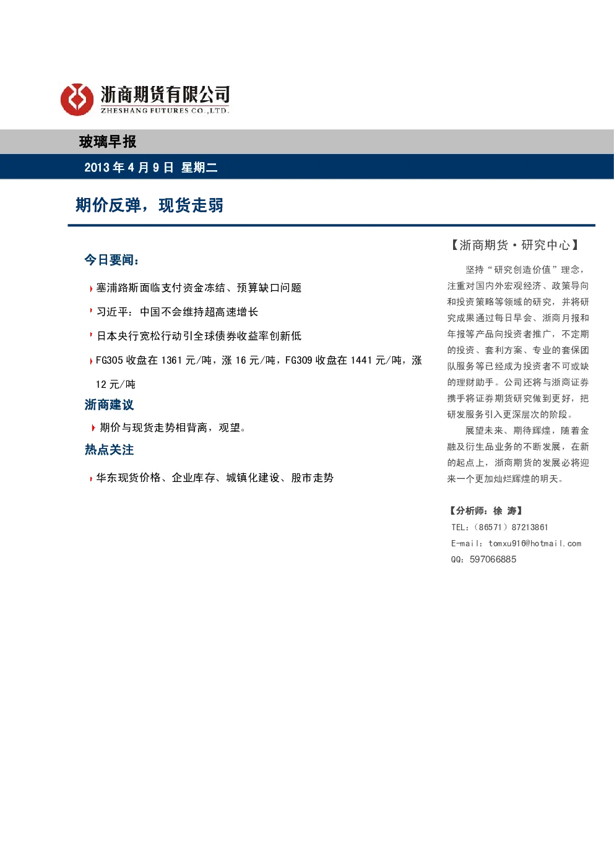Click red bullet beside 华东现货价格 line

point(91,478)
